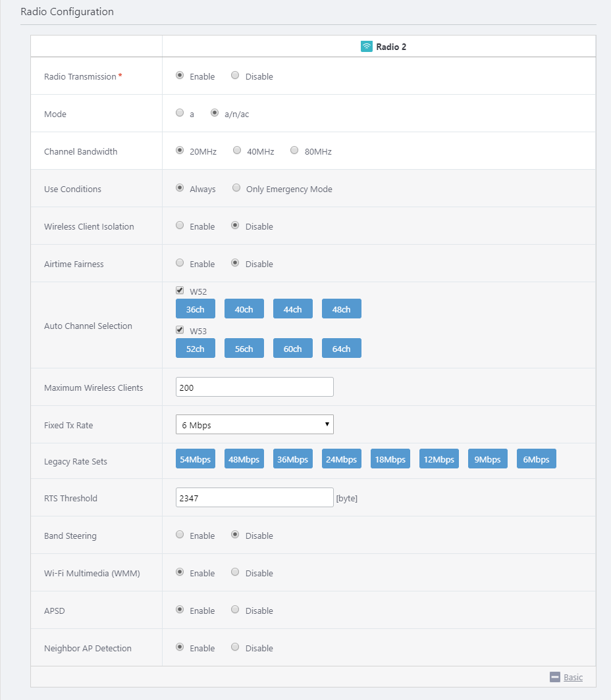Click the Maximum Wireless Clients field
The image size is (611, 700).
[x=255, y=387]
